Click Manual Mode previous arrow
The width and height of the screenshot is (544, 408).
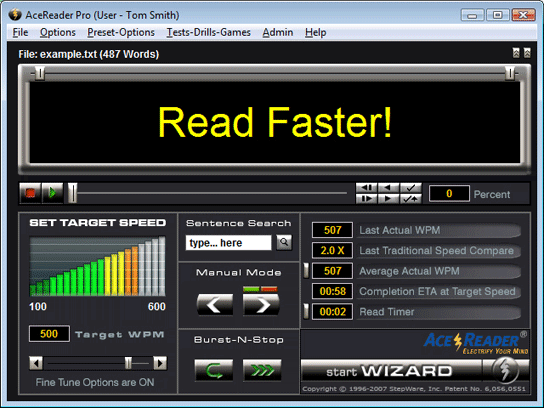tap(215, 305)
